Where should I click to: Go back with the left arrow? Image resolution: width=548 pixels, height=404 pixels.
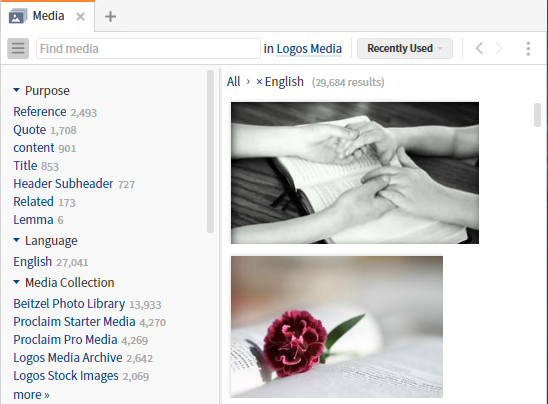(480, 48)
